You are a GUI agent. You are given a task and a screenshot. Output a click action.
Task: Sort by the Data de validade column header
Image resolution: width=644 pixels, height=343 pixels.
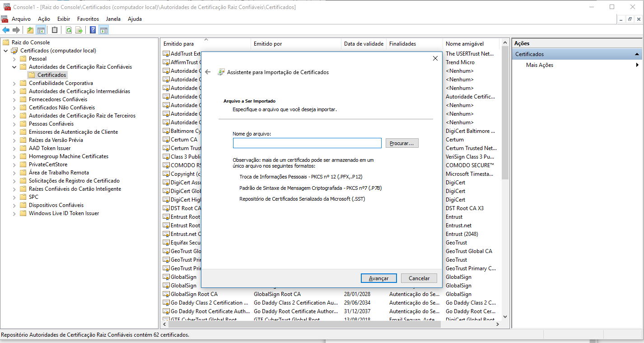pos(364,44)
